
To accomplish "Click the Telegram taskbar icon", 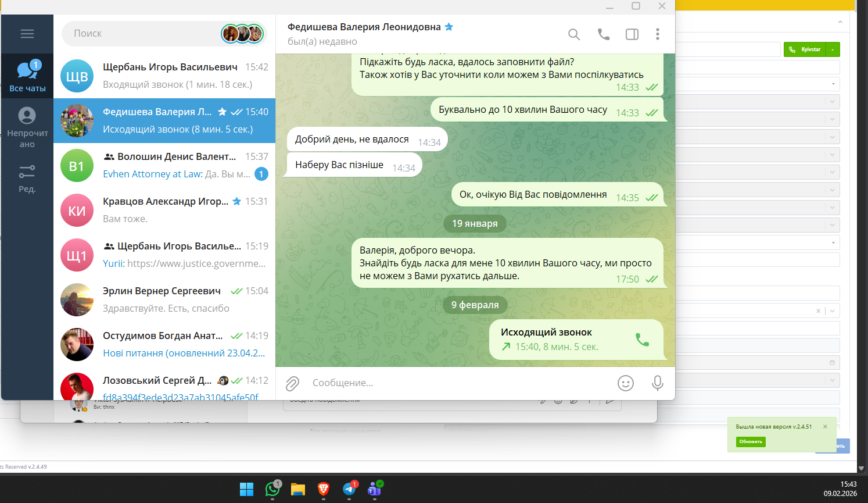I will pos(349,489).
